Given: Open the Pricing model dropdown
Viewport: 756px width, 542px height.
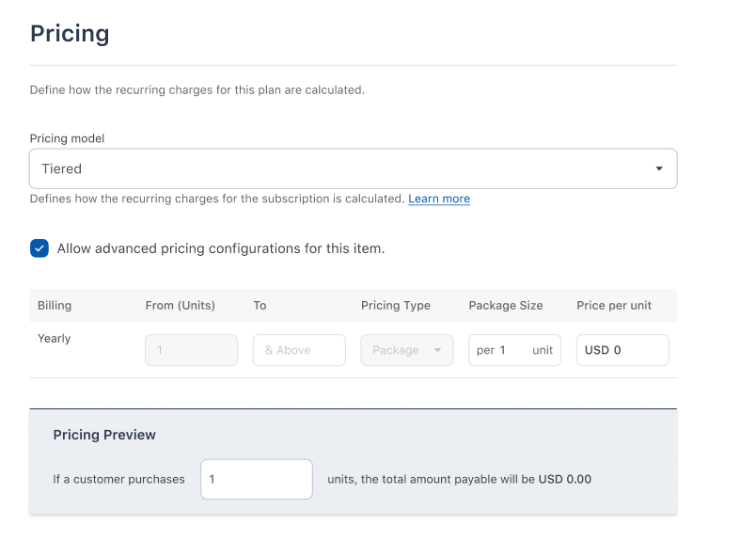Looking at the screenshot, I should pyautogui.click(x=353, y=168).
